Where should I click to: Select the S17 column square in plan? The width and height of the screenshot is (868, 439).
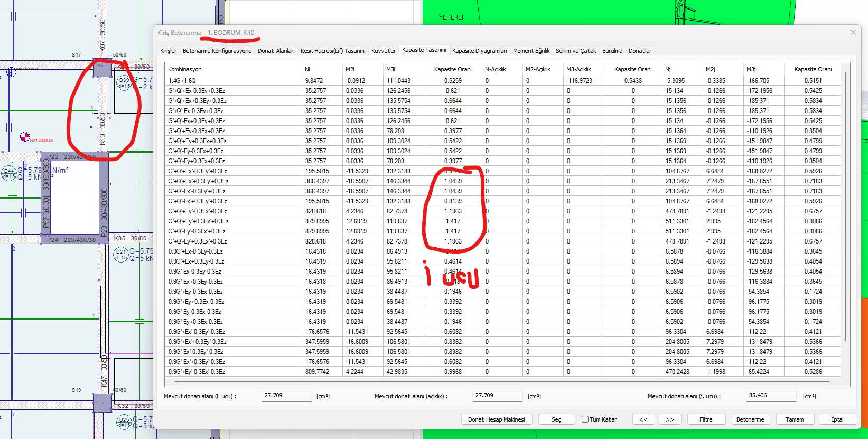point(102,69)
